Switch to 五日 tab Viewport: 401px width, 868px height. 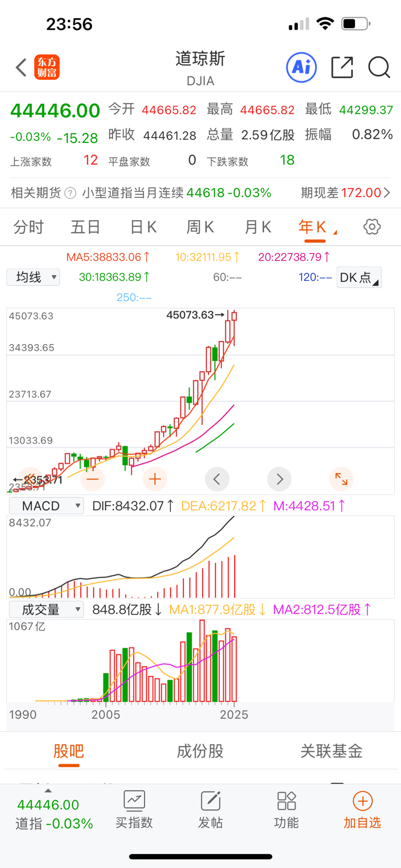click(x=86, y=227)
